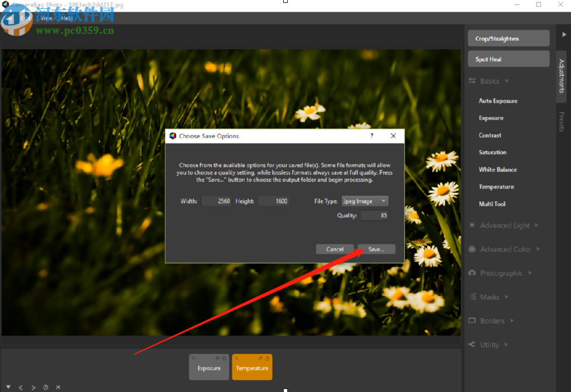Image resolution: width=571 pixels, height=392 pixels.
Task: Click the dialog help question mark
Action: click(372, 136)
